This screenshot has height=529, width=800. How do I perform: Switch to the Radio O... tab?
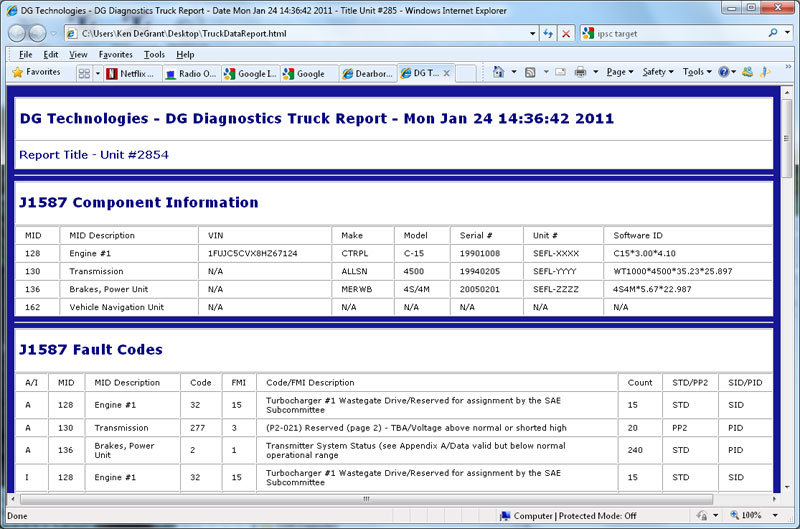(x=192, y=73)
